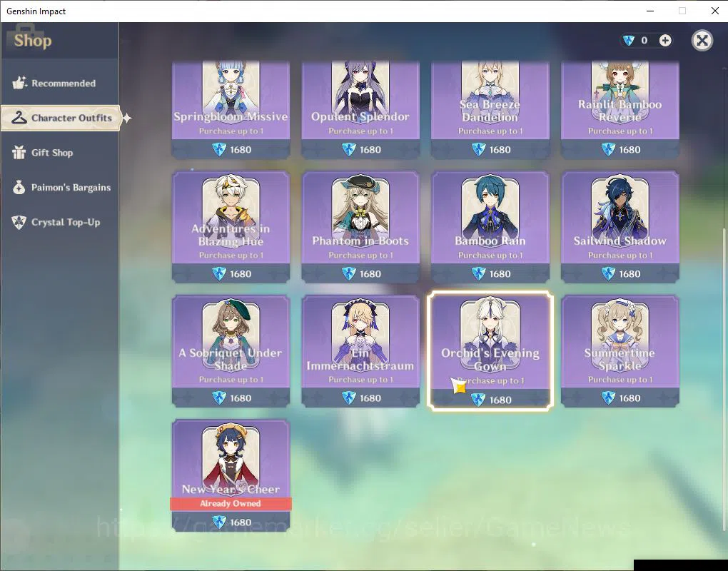Select the New Year's Cheer outfit card
The image size is (728, 571).
click(231, 475)
